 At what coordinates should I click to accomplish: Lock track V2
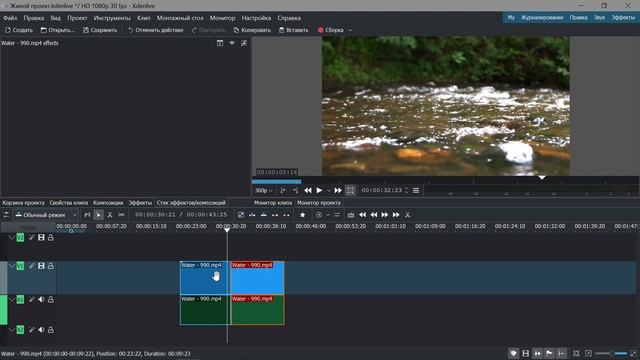(51, 237)
